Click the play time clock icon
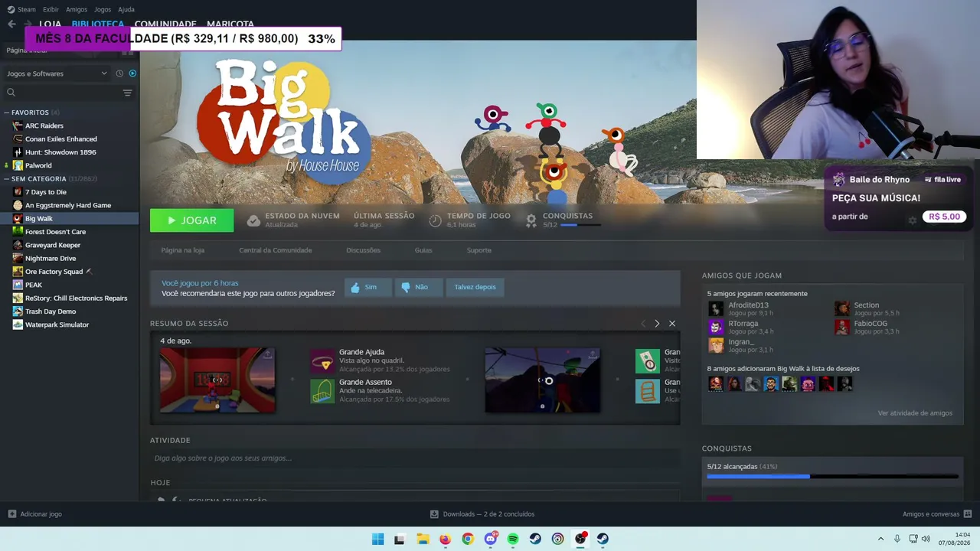The image size is (980, 551). (x=435, y=220)
